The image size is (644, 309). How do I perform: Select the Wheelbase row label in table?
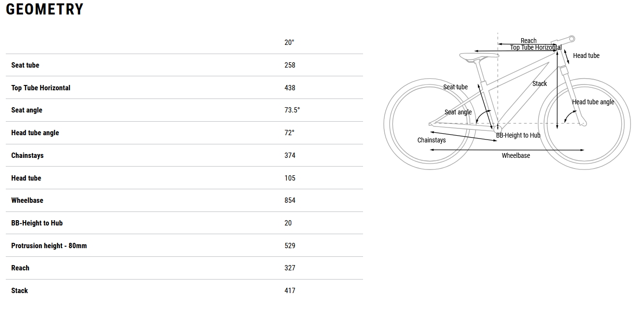tap(27, 200)
